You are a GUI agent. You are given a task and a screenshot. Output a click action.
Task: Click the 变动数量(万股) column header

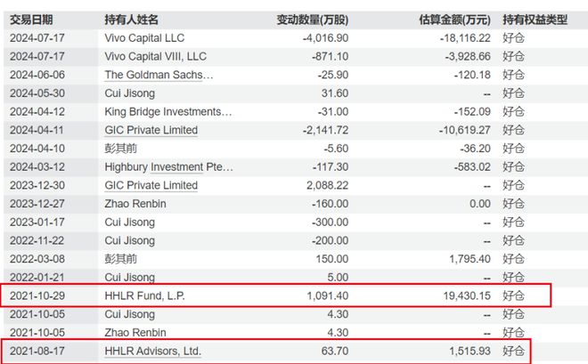click(x=313, y=20)
